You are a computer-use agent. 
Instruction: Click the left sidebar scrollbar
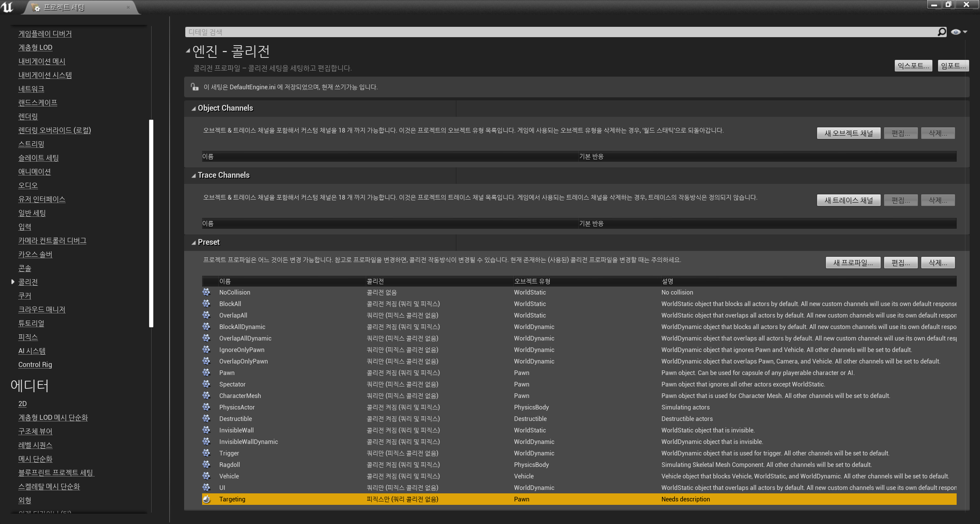[x=151, y=223]
